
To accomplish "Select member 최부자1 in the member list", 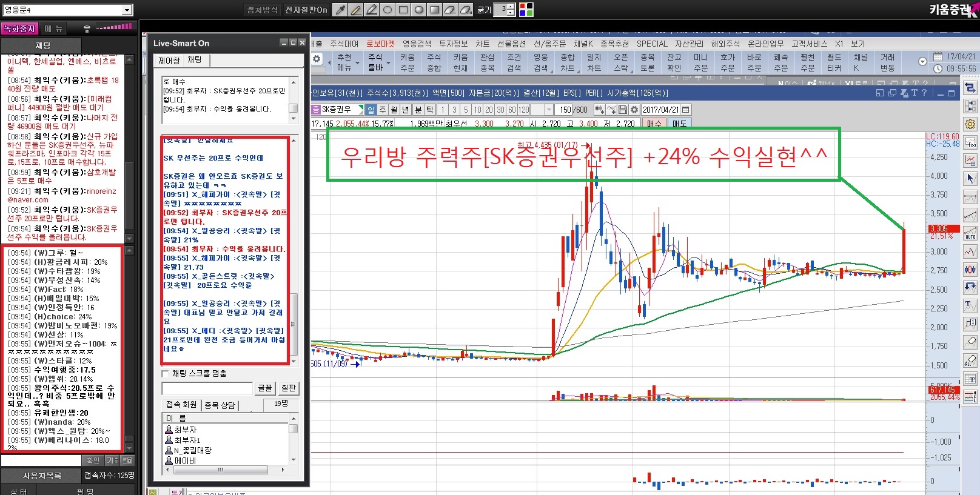I will [x=187, y=440].
